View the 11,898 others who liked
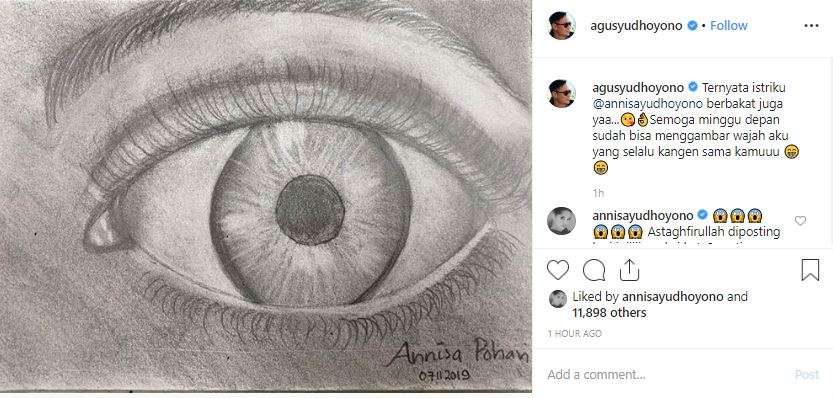 [609, 313]
